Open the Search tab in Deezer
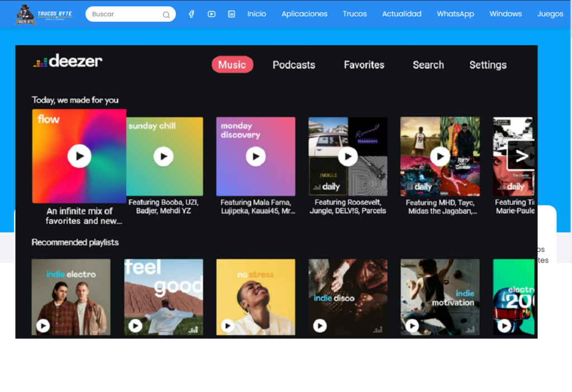572x392 pixels. point(428,65)
